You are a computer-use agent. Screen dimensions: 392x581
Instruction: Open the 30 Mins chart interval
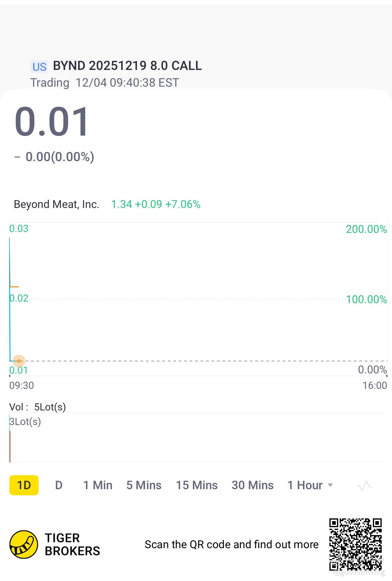pos(253,485)
